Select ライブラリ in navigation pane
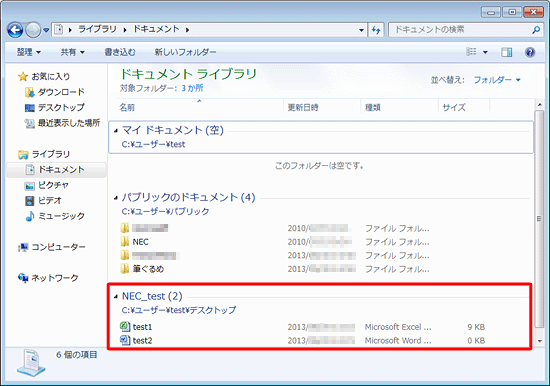This screenshot has height=386, width=550. point(51,154)
